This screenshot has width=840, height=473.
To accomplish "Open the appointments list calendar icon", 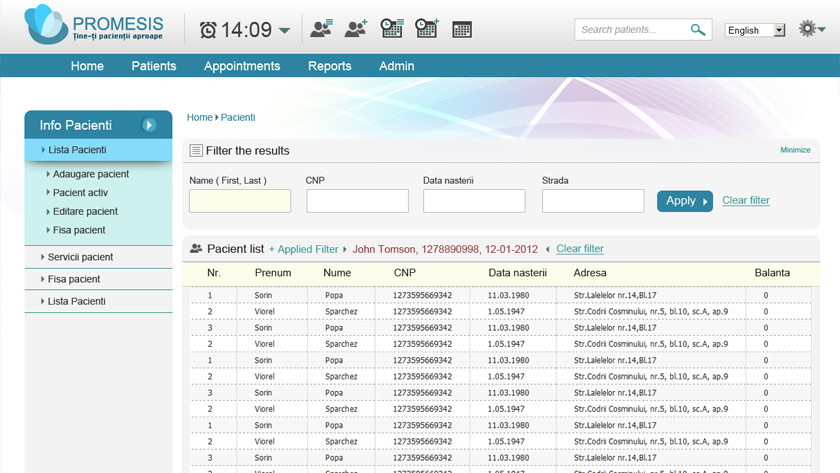I will [x=392, y=28].
